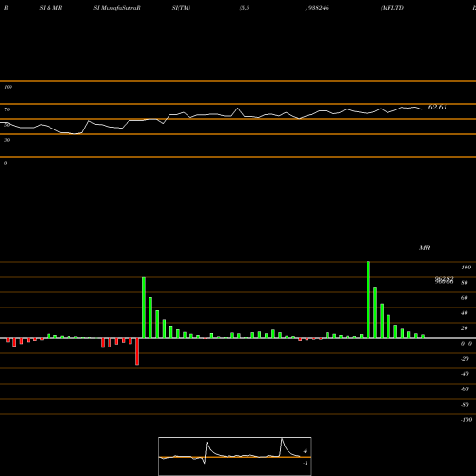
Task: Click the peak of the RSI line near 70
Action: pyautogui.click(x=238, y=109)
